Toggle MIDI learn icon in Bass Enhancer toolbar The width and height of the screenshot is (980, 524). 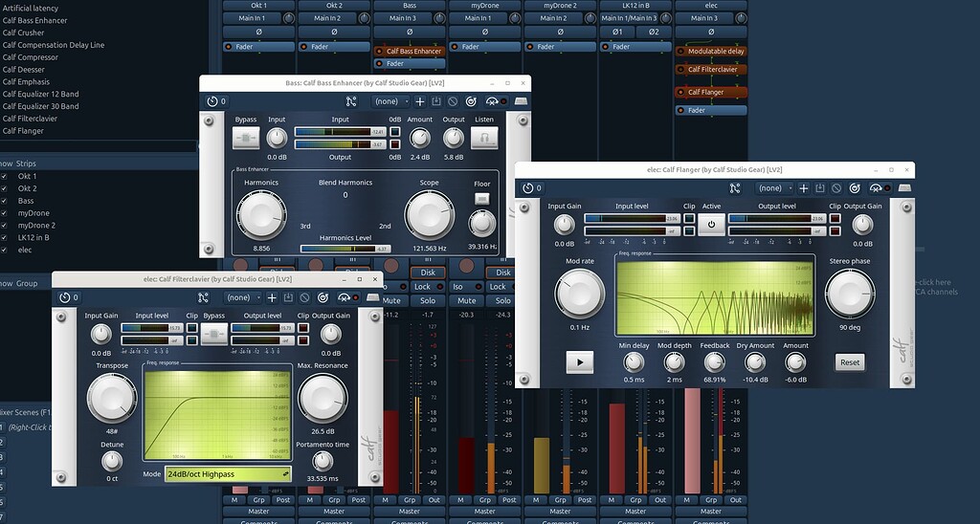tap(495, 101)
